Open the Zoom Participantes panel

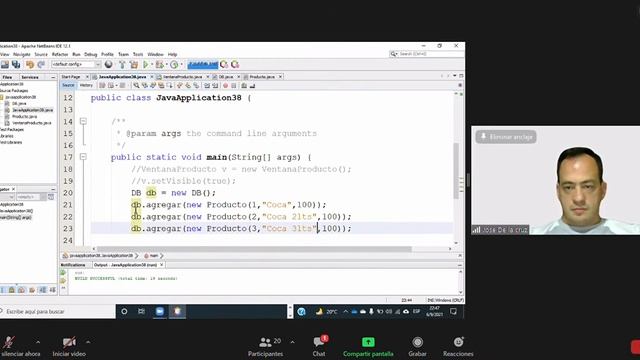(265, 346)
